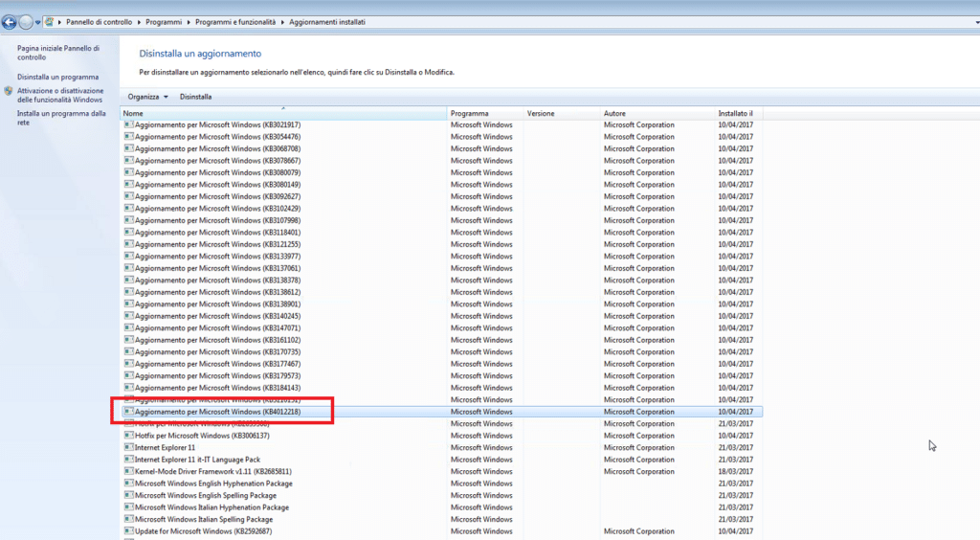Expand arrow after Programmi breadcrumb
The width and height of the screenshot is (980, 540).
189,23
